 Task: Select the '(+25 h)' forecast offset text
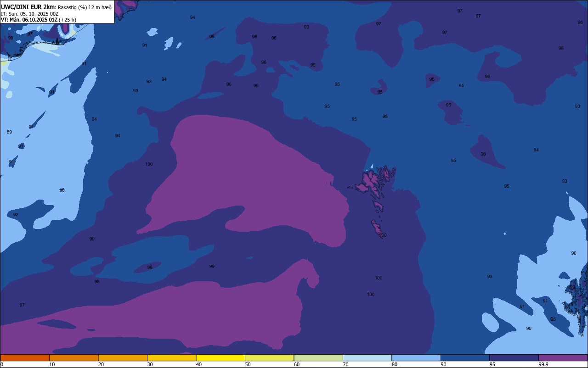pos(68,20)
